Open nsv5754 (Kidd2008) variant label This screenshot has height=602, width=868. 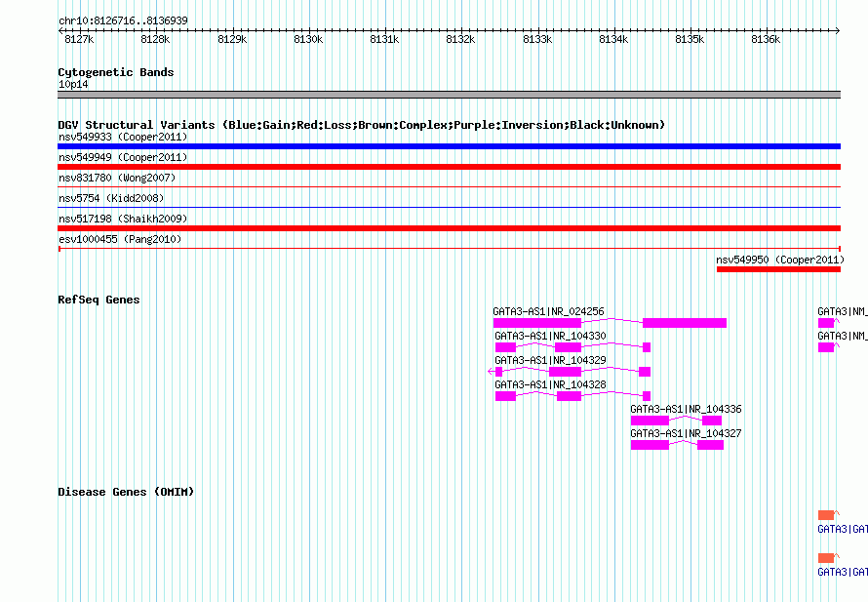tap(111, 198)
